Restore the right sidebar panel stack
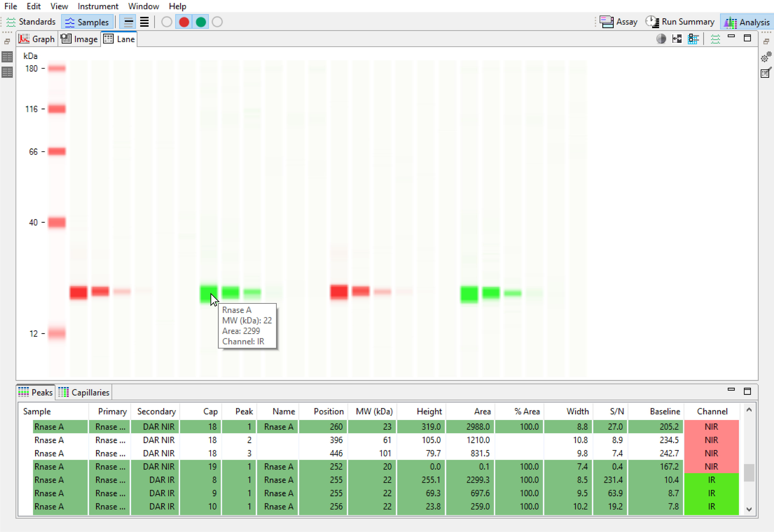The height and width of the screenshot is (532, 774). pyautogui.click(x=766, y=42)
